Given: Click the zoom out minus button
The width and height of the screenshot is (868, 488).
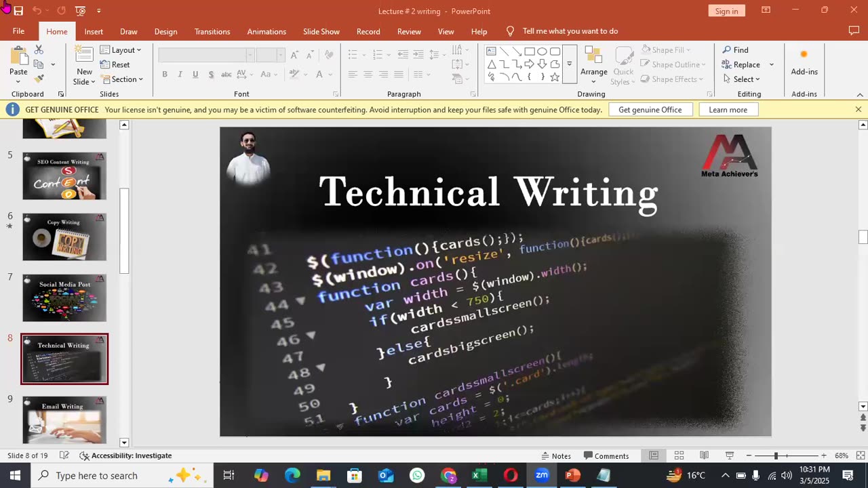Looking at the screenshot, I should coord(749,455).
